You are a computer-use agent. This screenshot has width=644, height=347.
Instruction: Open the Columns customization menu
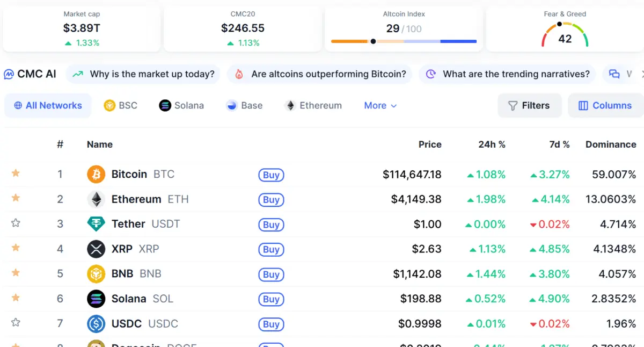(x=605, y=106)
